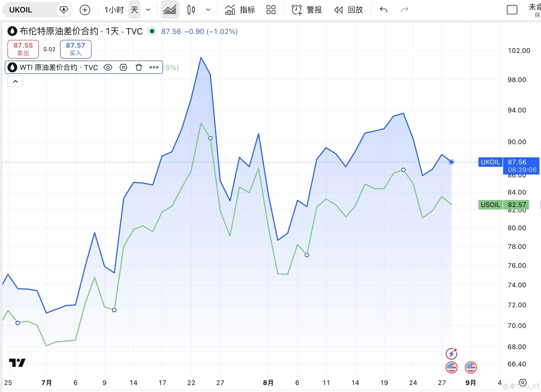
Task: Click the −0.90 (−1.02%) change value
Action: pos(211,31)
